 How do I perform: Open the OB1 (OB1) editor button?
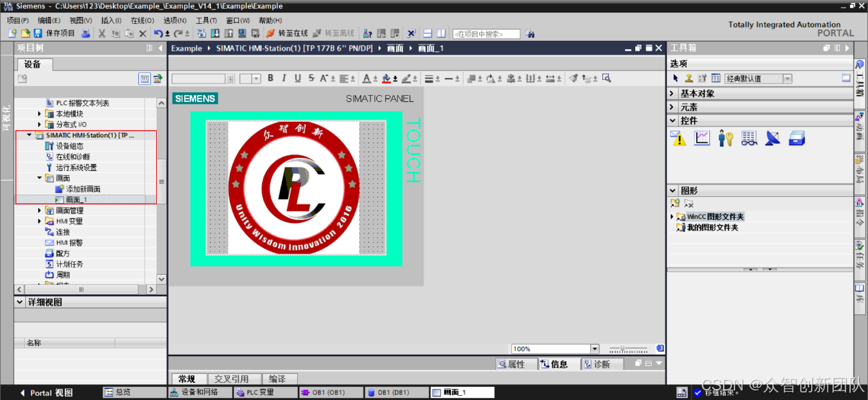pyautogui.click(x=331, y=392)
